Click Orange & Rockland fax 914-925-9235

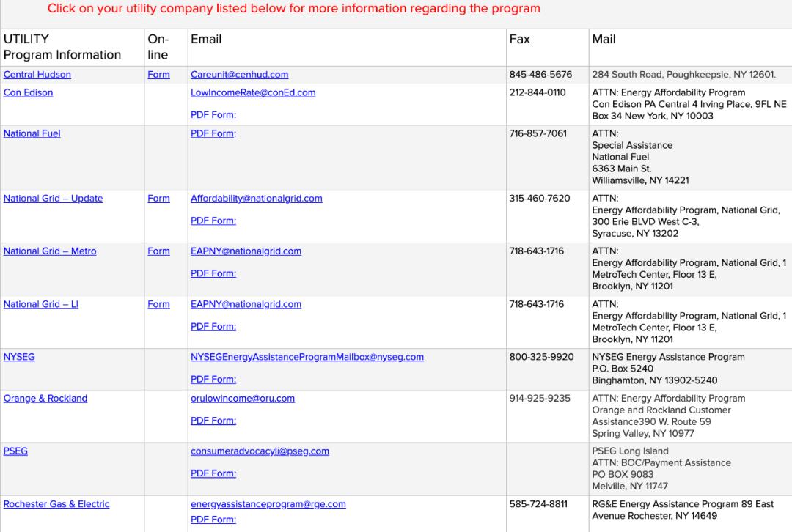coord(540,399)
